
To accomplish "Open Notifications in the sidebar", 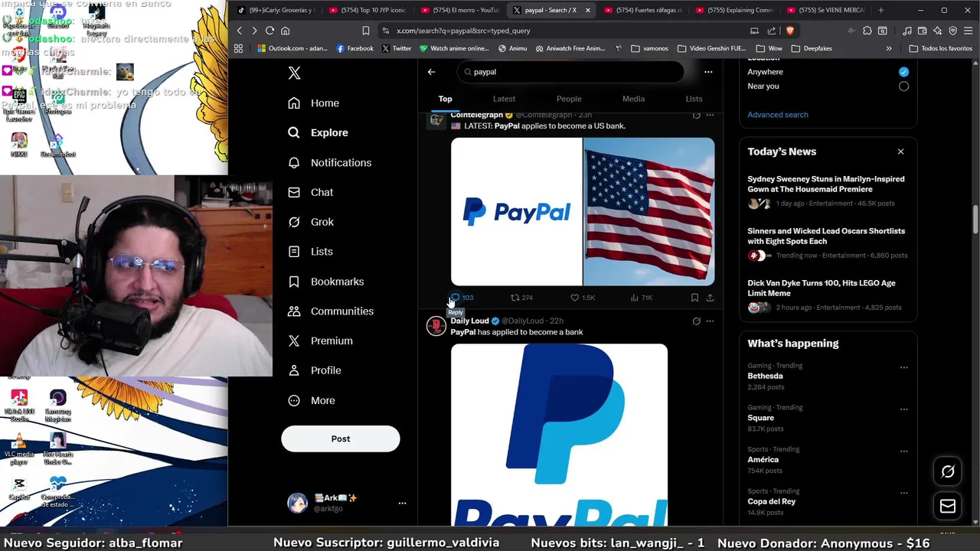I will [x=329, y=162].
